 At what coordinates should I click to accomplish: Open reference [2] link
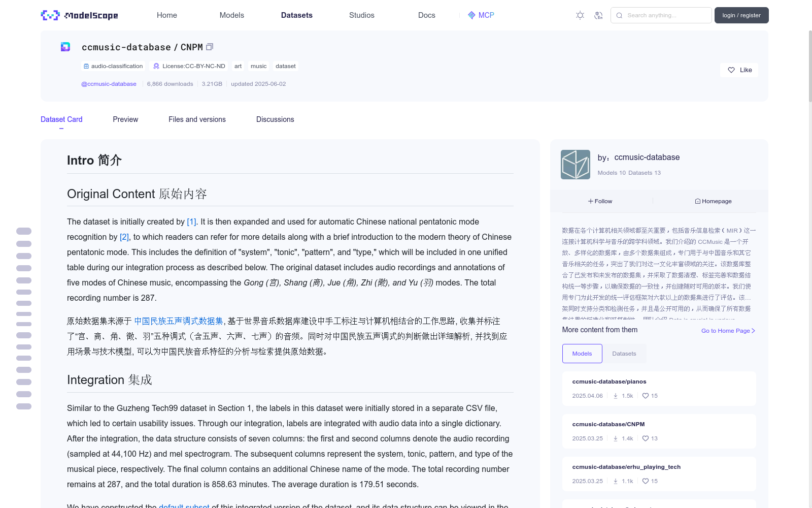click(124, 237)
